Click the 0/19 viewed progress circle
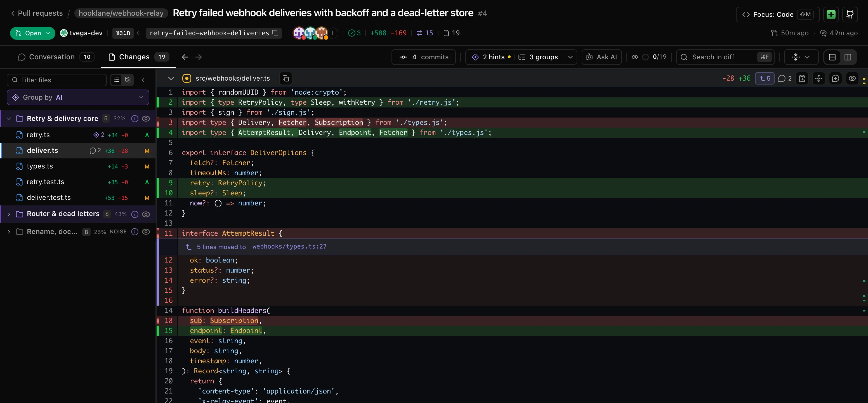Screen dimensions: 868x403 (645, 57)
